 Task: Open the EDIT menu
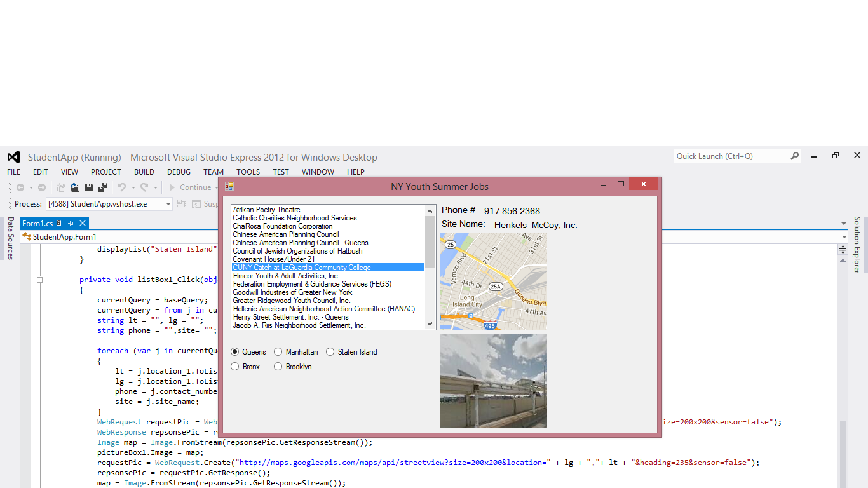[x=41, y=172]
